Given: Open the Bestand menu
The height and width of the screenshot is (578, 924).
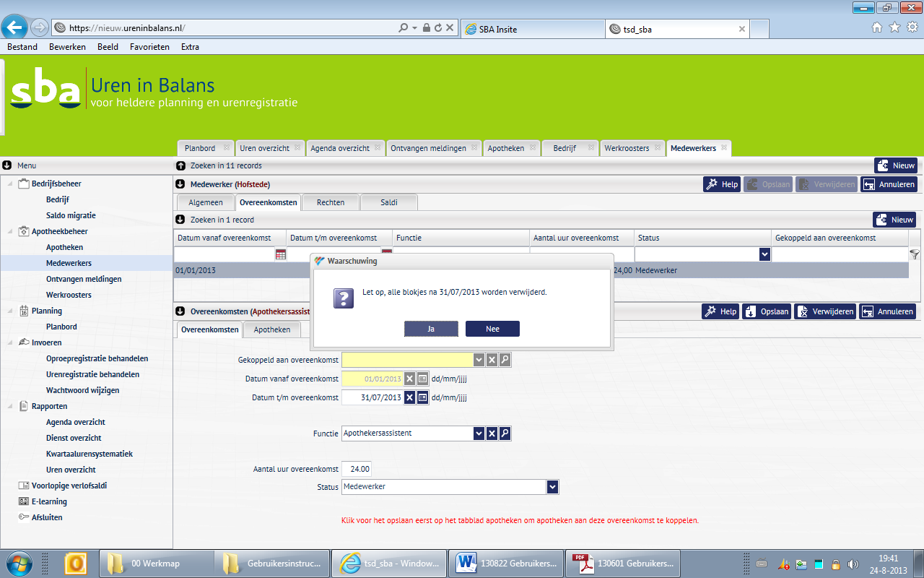Looking at the screenshot, I should point(22,47).
